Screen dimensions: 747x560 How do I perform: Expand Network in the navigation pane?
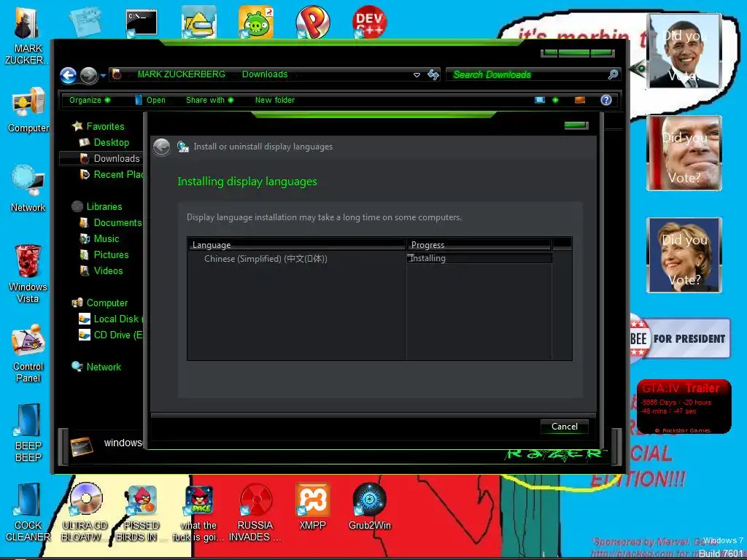[x=97, y=367]
